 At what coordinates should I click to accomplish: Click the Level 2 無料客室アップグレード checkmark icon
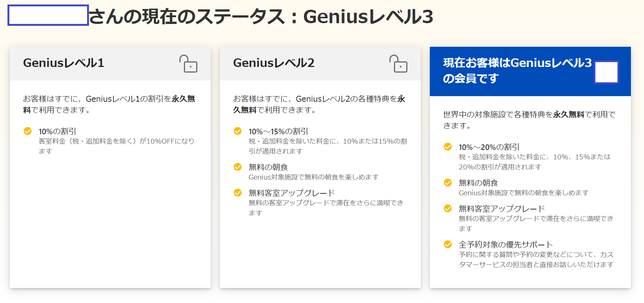coord(238,193)
